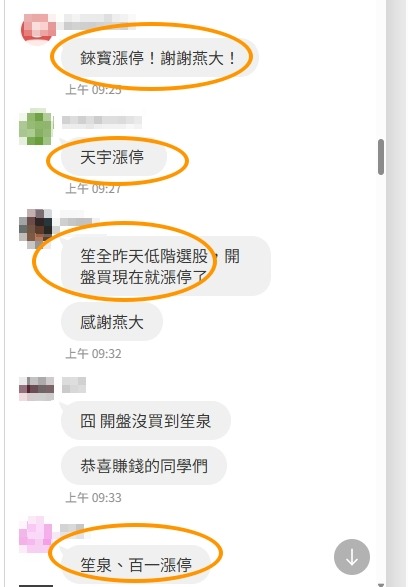
Task: Open the green pixelated avatar profile
Action: pyautogui.click(x=36, y=127)
